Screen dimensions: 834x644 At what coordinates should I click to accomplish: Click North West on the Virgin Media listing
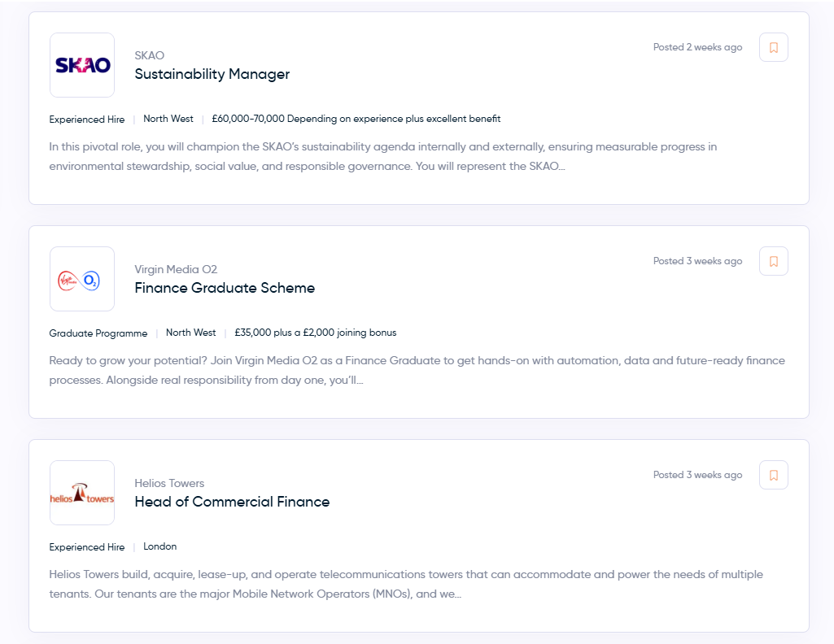click(x=191, y=333)
